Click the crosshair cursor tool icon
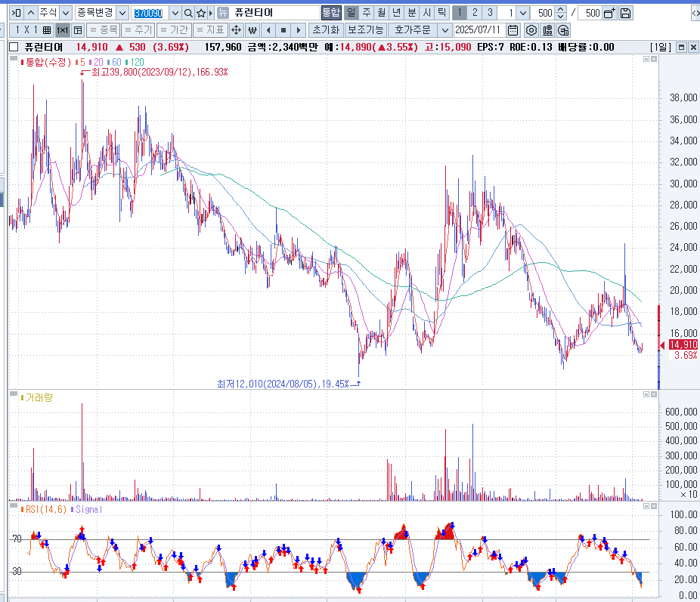This screenshot has height=602, width=700. [x=235, y=30]
